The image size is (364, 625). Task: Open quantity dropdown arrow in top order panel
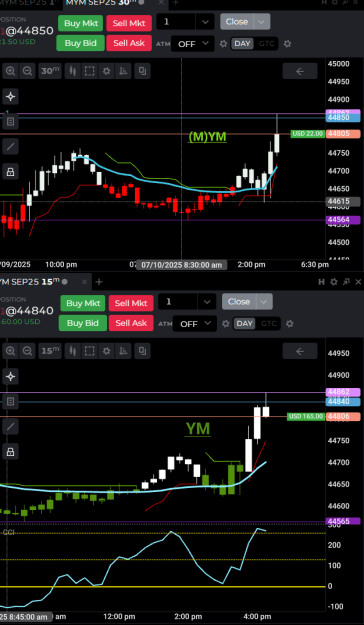click(x=205, y=22)
